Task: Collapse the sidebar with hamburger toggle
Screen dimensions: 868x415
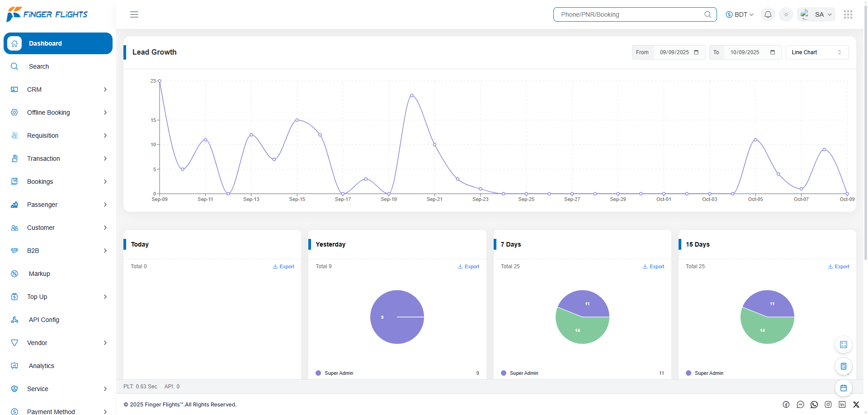Action: (x=134, y=14)
